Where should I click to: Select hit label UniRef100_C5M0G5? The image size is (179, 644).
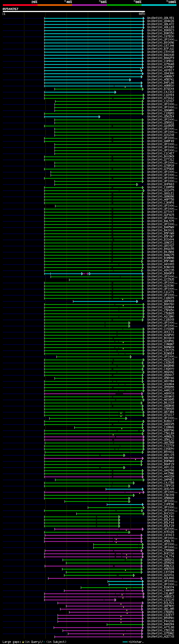point(161,409)
